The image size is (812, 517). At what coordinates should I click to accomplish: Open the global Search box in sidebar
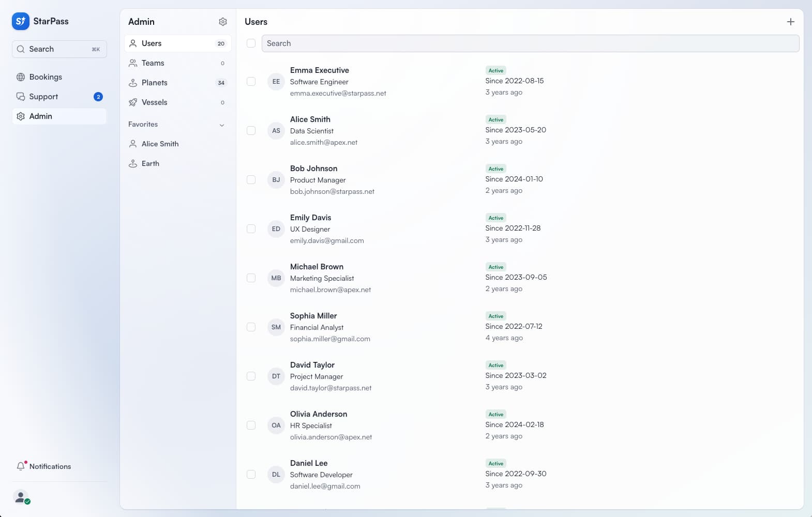click(59, 49)
